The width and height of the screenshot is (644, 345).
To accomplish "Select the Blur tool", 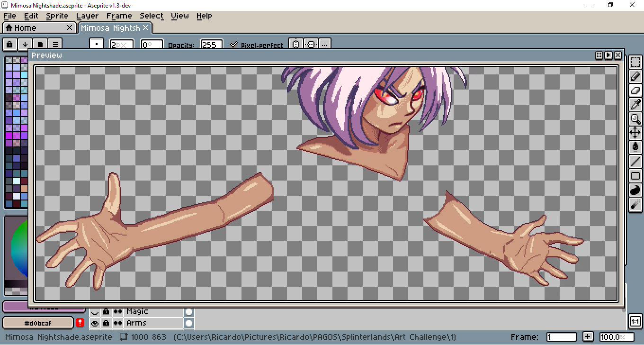I will click(635, 204).
